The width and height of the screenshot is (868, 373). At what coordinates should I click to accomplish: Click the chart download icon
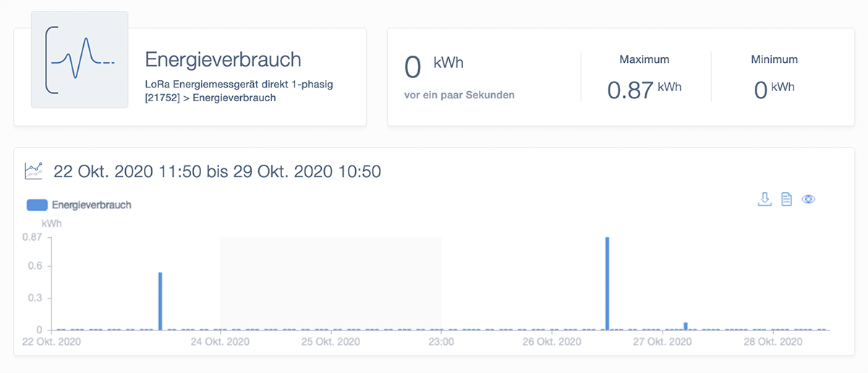(x=765, y=200)
